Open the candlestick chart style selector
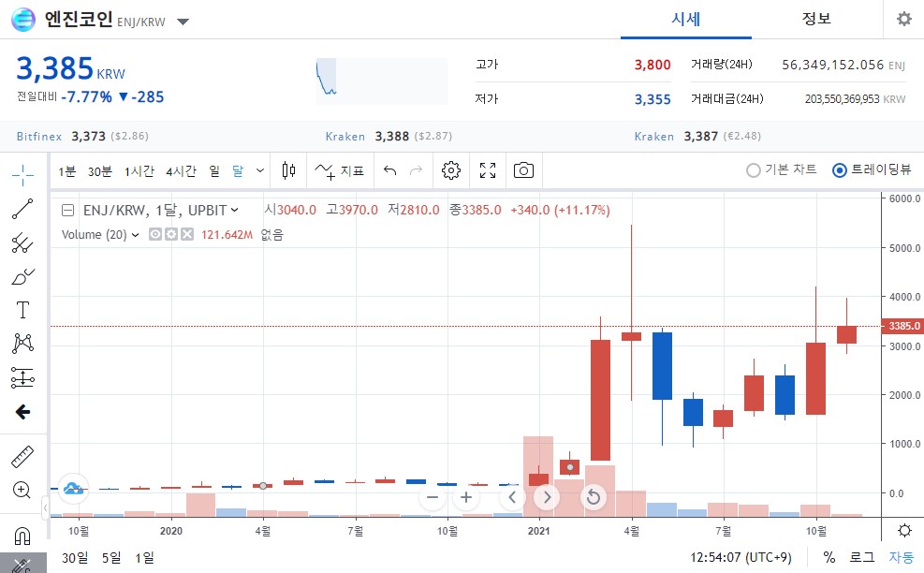 point(288,171)
